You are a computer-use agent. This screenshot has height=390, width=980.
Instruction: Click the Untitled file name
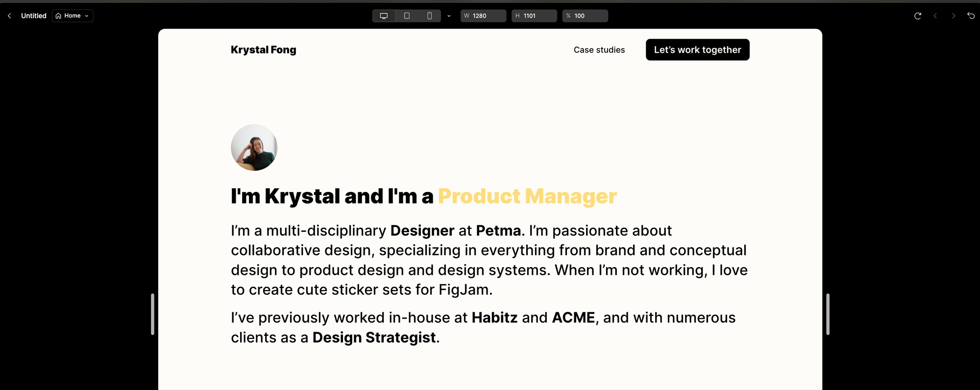[34, 16]
